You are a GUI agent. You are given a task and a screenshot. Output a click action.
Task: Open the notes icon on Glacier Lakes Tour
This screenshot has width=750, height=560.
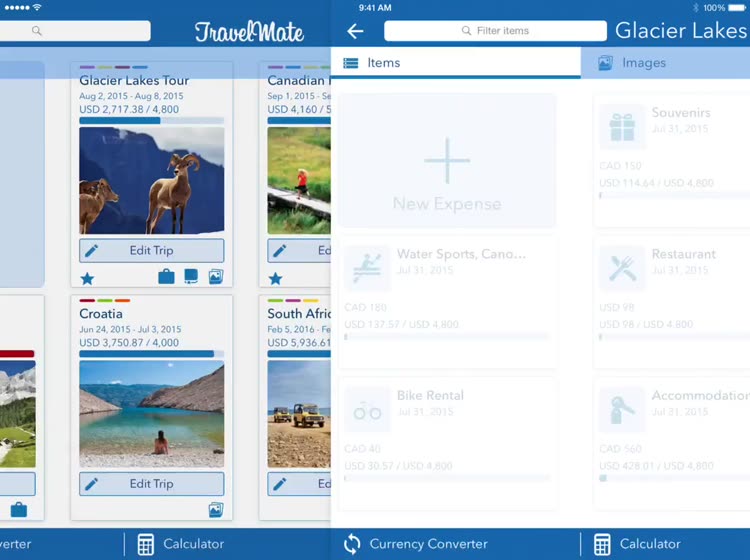[x=191, y=276]
